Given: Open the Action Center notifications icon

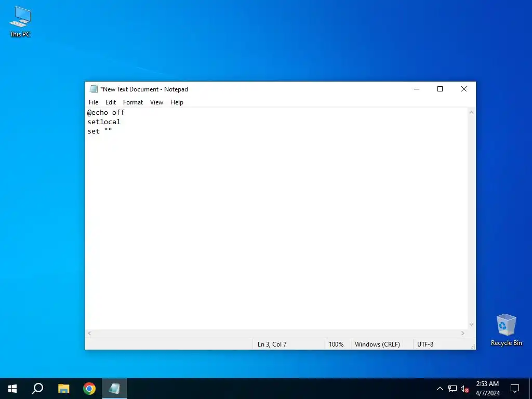Looking at the screenshot, I should point(515,389).
